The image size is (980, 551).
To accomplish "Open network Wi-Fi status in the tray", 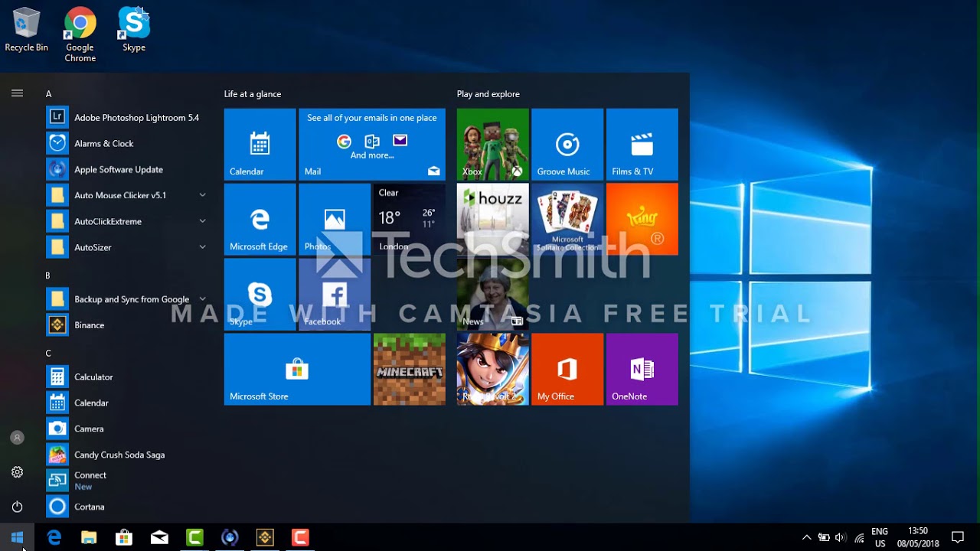I will coord(859,537).
